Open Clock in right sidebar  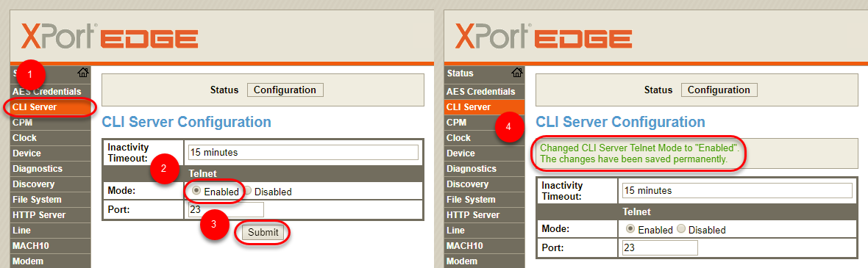coord(484,137)
